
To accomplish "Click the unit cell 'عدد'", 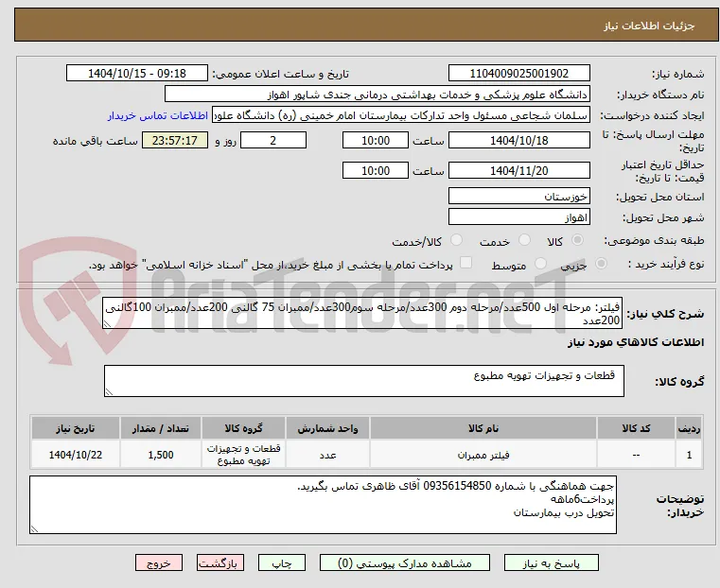I will [327, 455].
